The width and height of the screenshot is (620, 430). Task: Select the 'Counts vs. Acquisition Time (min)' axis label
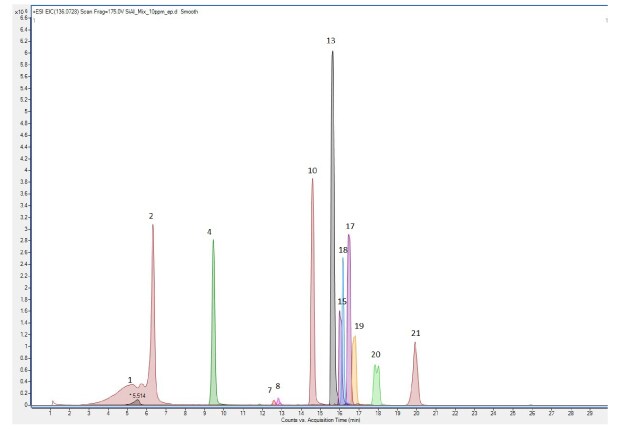(321, 420)
